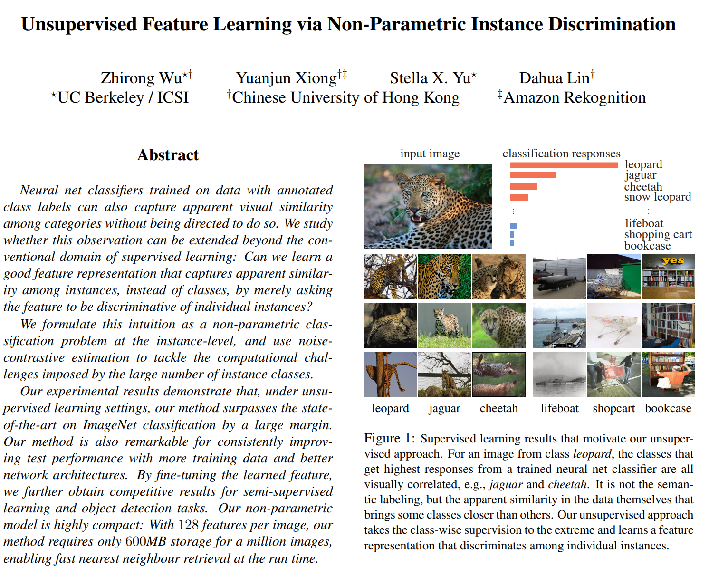Viewport: 728px width, 567px height.
Task: Open the black submarine-shaped lifeboat thumbnail
Action: (x=559, y=276)
